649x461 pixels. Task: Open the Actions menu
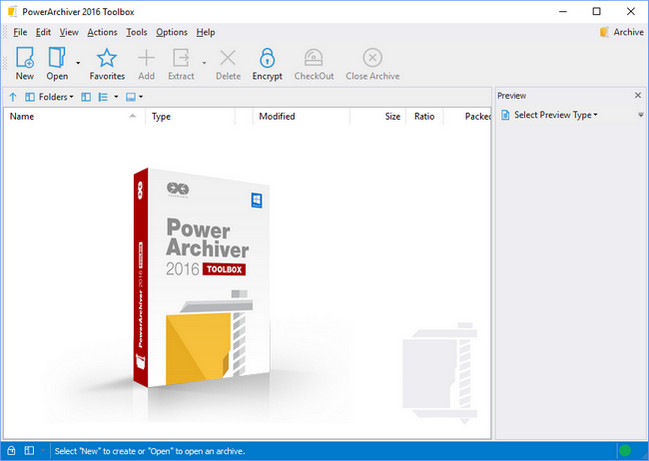tap(102, 32)
